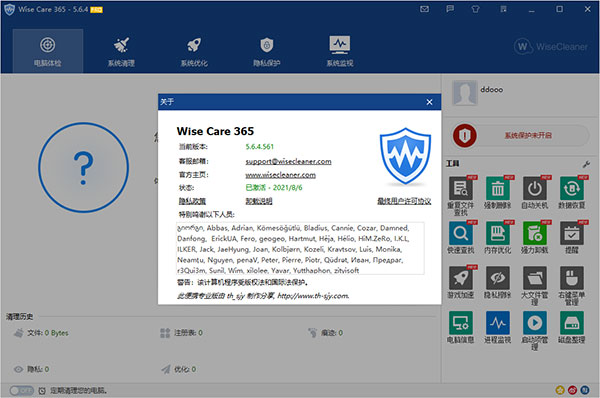Click the version number 5.6.4.561
The image size is (600, 398).
click(259, 147)
